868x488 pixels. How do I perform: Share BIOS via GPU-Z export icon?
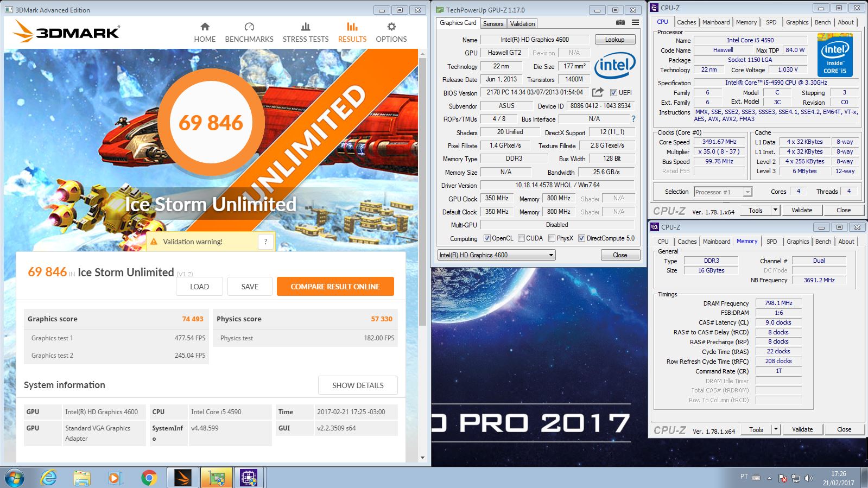(x=598, y=92)
